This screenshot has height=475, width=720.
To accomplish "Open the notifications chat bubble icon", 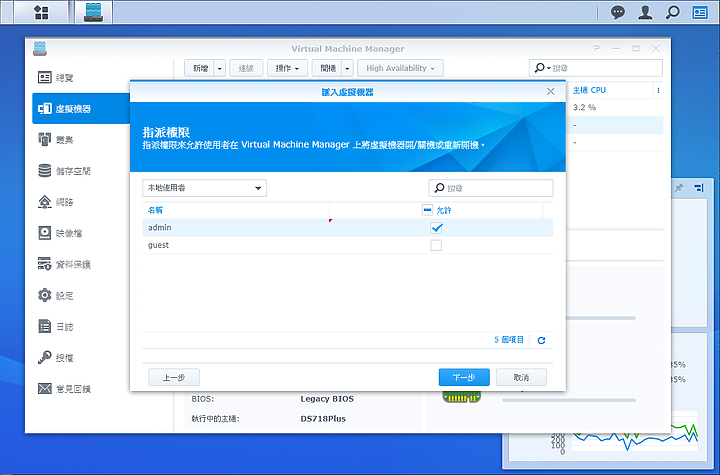I will [x=618, y=12].
